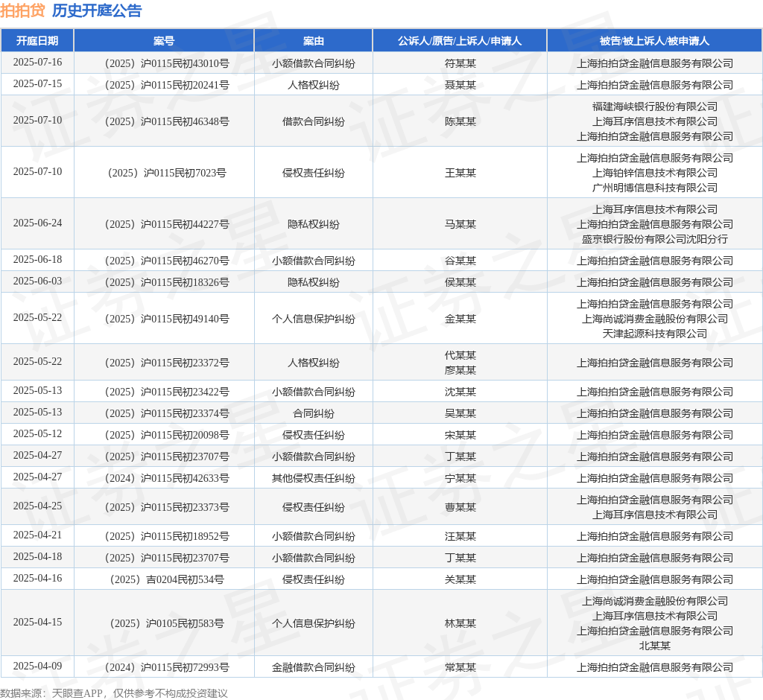Select the 被告/被上诉人/被申请人 column header

coord(654,41)
